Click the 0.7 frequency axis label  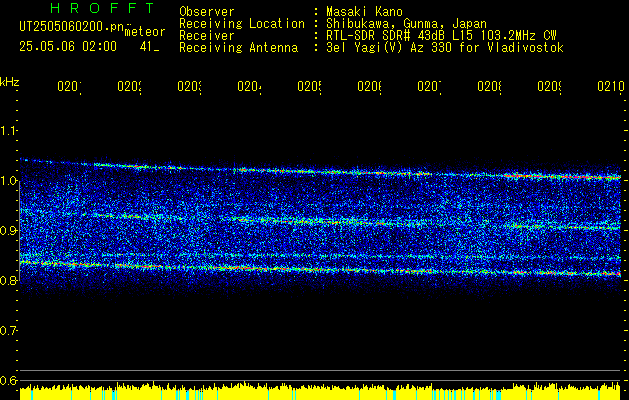pos(8,330)
